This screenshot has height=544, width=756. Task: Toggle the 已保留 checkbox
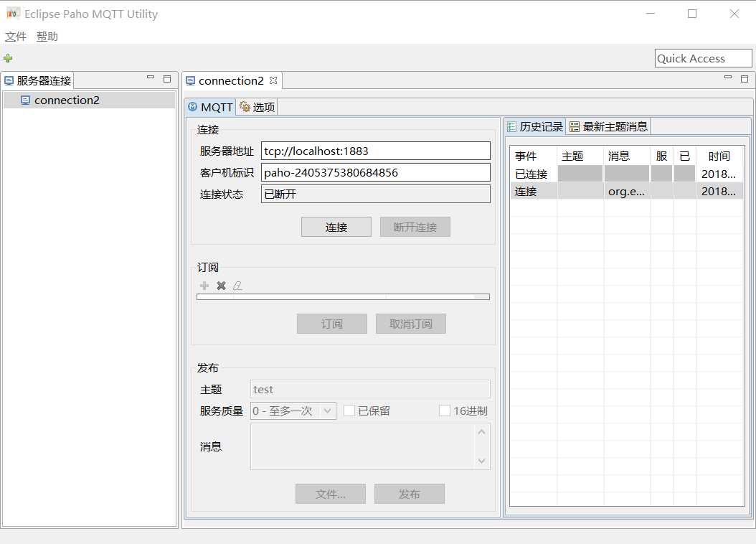point(349,411)
